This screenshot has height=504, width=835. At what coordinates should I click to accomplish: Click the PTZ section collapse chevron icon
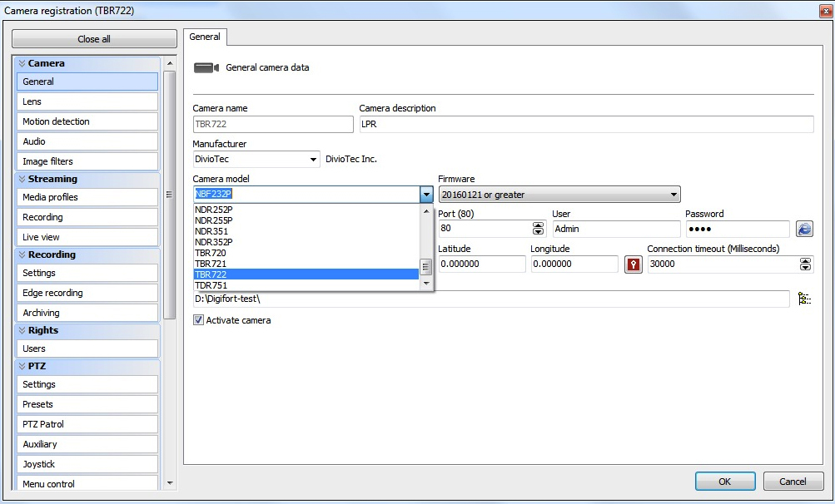pos(22,366)
